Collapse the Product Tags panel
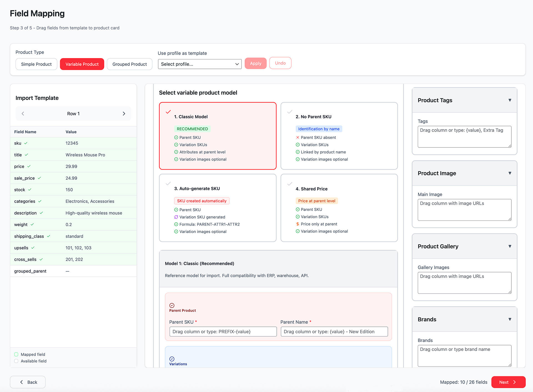Viewport: 533px width, 392px height. pos(510,100)
